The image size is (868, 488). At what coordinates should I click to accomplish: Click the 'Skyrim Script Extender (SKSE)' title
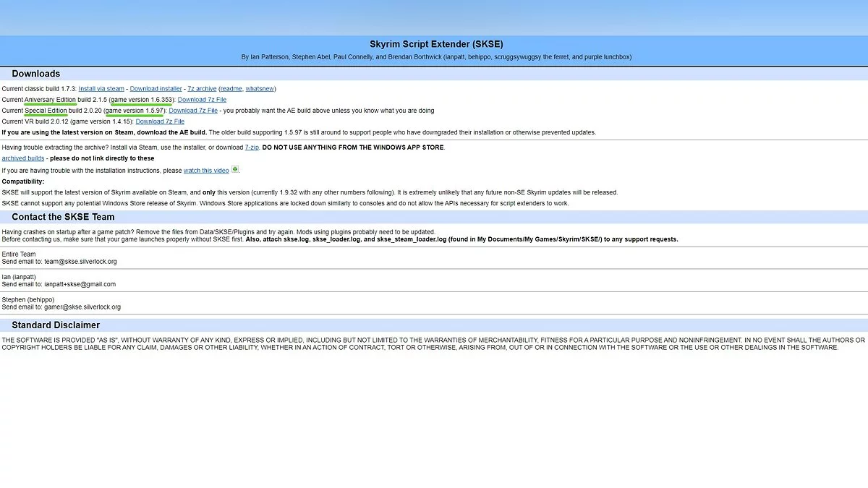coord(436,44)
